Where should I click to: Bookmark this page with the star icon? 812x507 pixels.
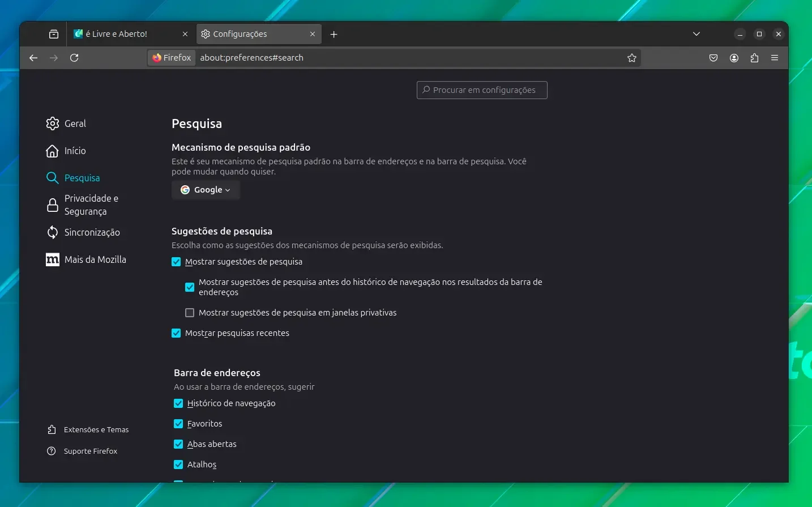pyautogui.click(x=632, y=58)
